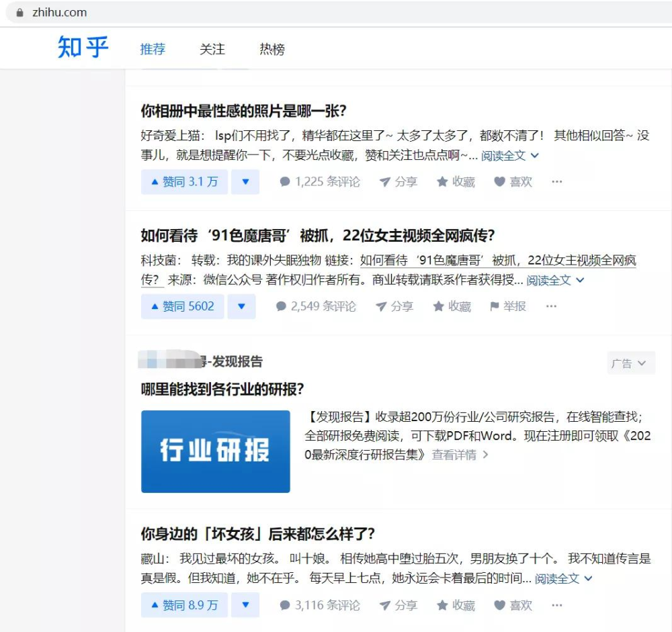
Task: Click the like (喜欢) icon under the first answer
Action: [512, 181]
